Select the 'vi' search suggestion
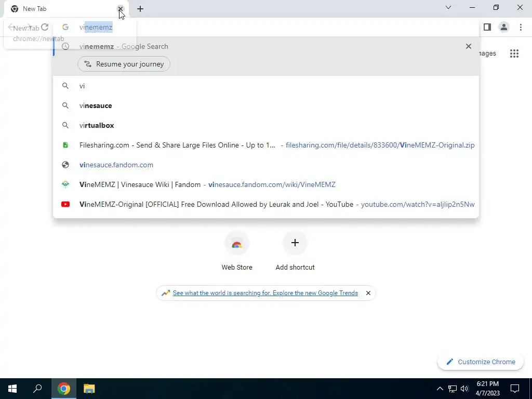The image size is (532, 399). point(266,86)
